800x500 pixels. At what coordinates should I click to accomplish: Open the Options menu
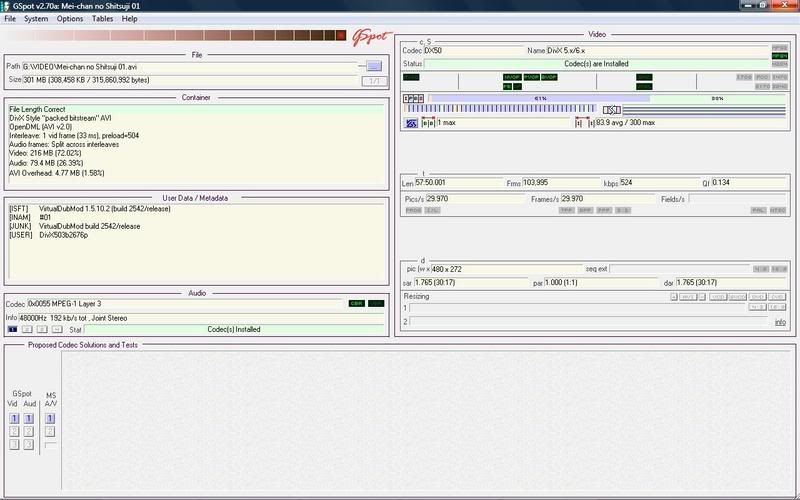(x=70, y=19)
